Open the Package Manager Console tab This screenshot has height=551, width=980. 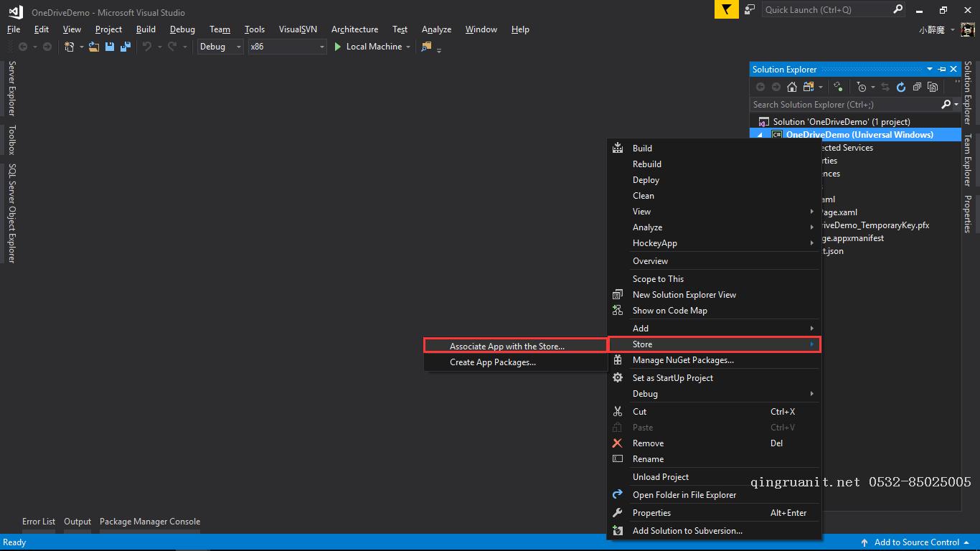(150, 522)
